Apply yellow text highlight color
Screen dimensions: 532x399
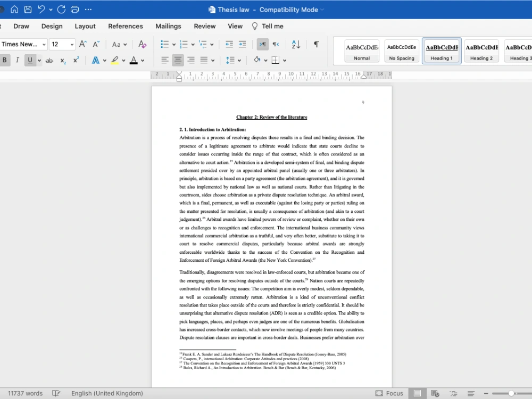[115, 61]
